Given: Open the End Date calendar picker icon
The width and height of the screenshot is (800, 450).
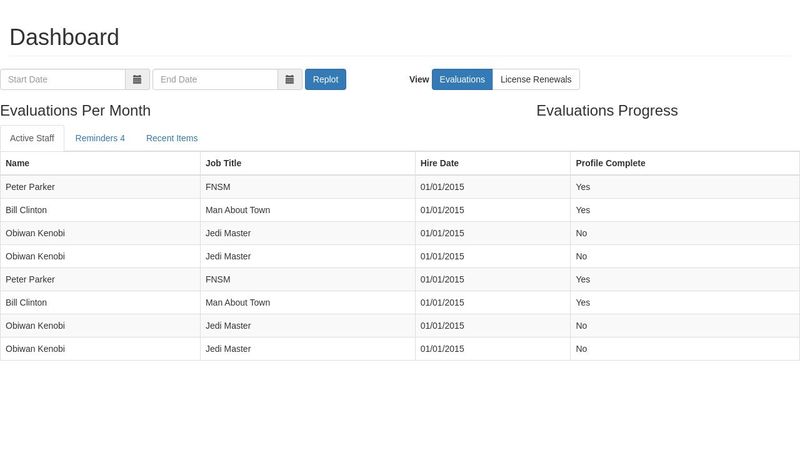Looking at the screenshot, I should click(289, 79).
